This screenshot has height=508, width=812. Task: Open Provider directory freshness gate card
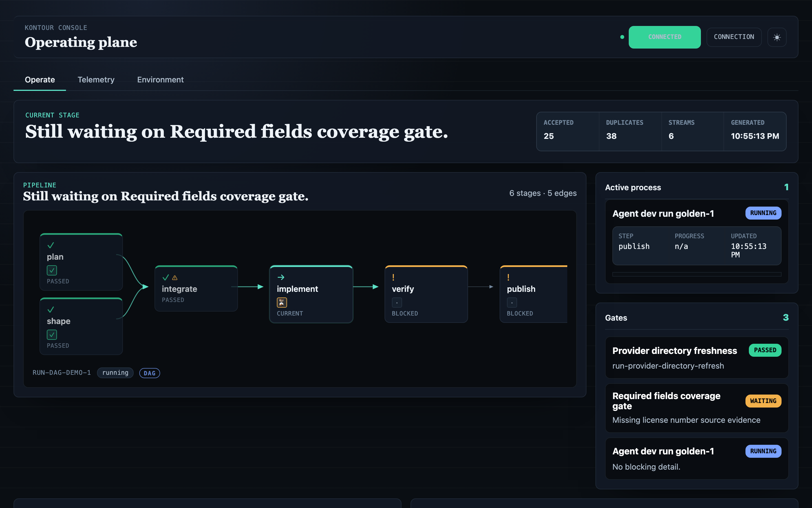[x=697, y=358]
